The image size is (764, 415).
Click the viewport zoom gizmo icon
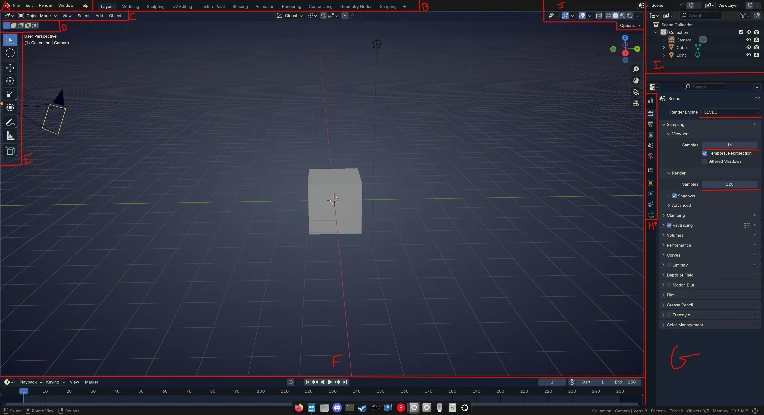coord(636,69)
